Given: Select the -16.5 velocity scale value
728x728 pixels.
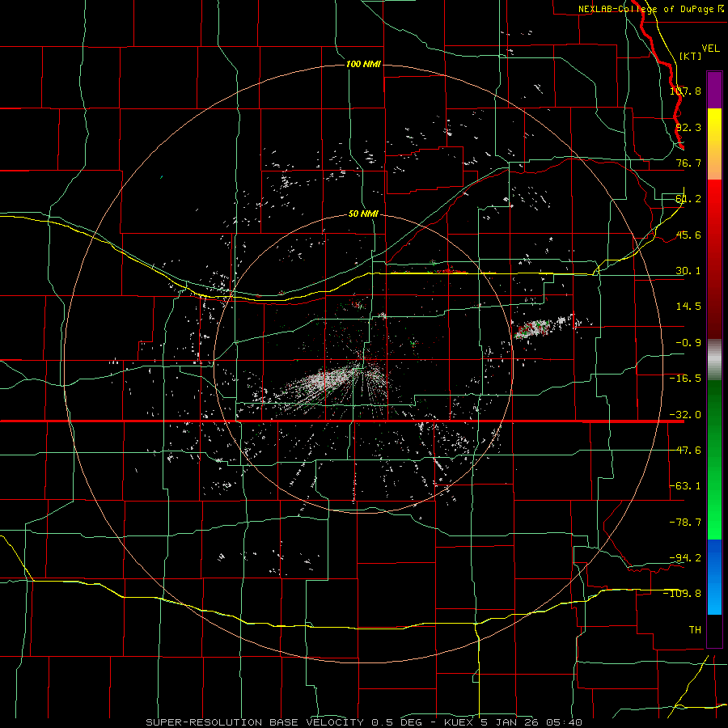Looking at the screenshot, I should coord(685,379).
